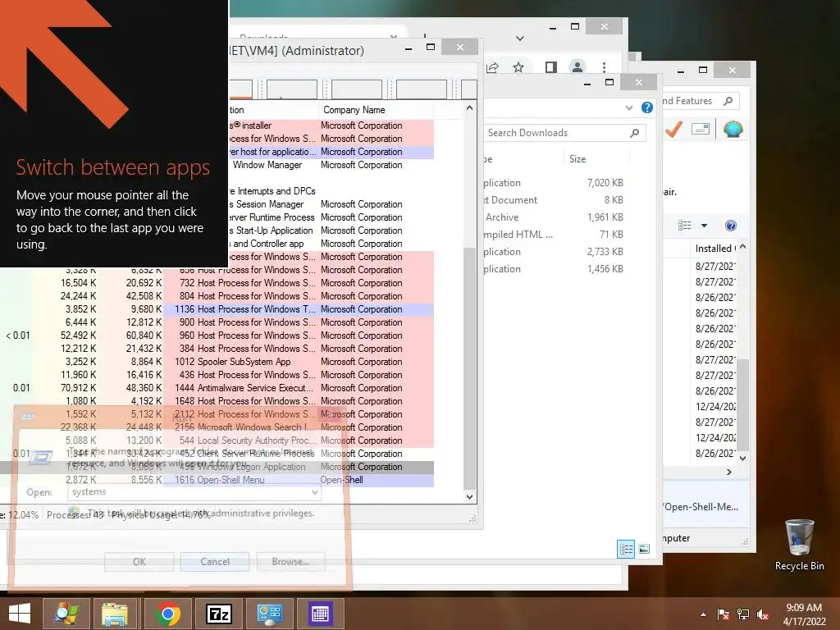Open the Run dialog taskbar item
The width and height of the screenshot is (840, 630).
pyautogui.click(x=321, y=614)
